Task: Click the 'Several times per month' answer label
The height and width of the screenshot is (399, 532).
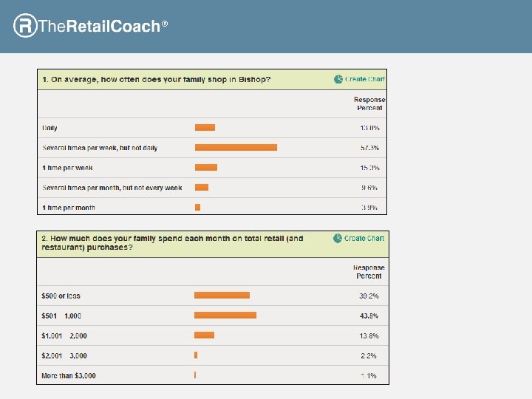Action: 112,188
